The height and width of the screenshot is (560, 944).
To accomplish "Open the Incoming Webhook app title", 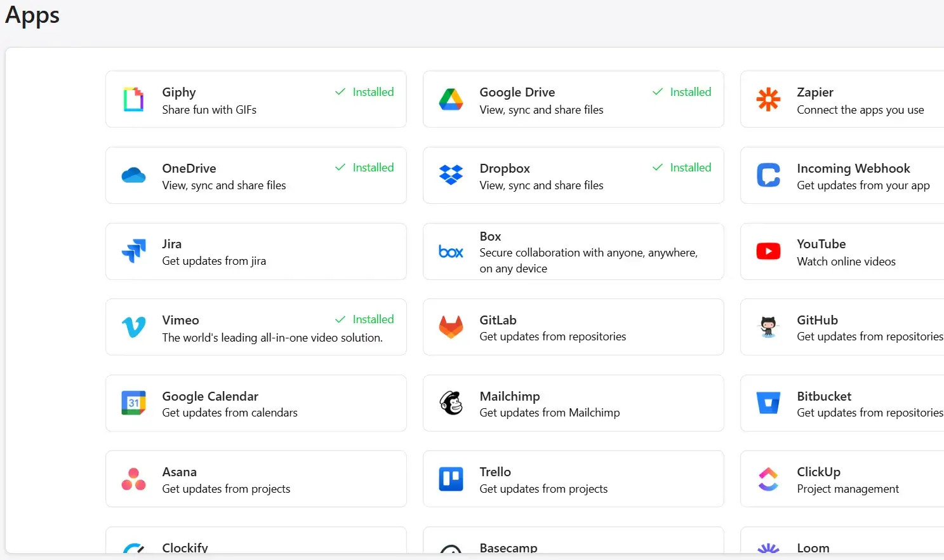I will coord(853,168).
